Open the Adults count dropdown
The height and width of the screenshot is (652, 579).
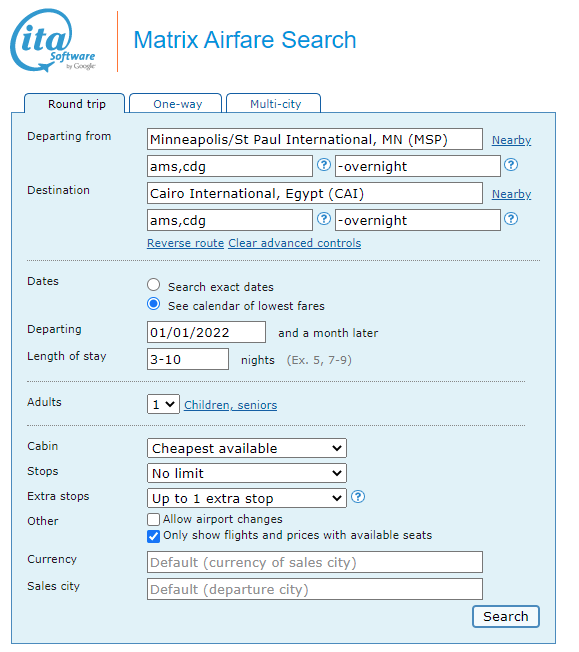(163, 404)
